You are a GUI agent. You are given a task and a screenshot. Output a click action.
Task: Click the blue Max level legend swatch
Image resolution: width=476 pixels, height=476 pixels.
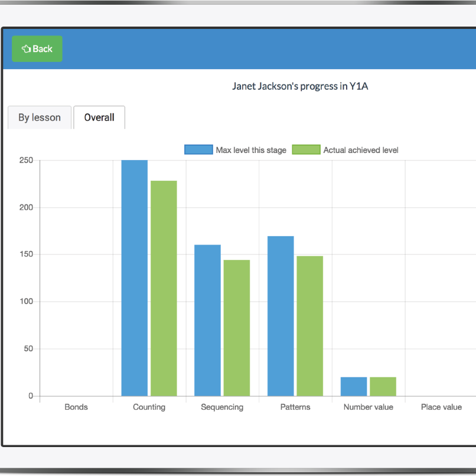[x=198, y=150]
